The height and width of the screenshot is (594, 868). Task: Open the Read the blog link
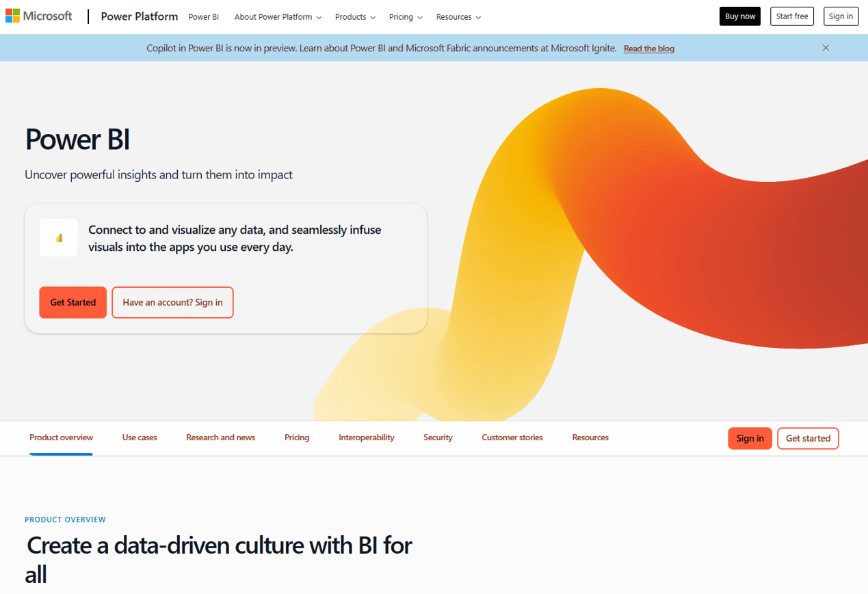[649, 49]
